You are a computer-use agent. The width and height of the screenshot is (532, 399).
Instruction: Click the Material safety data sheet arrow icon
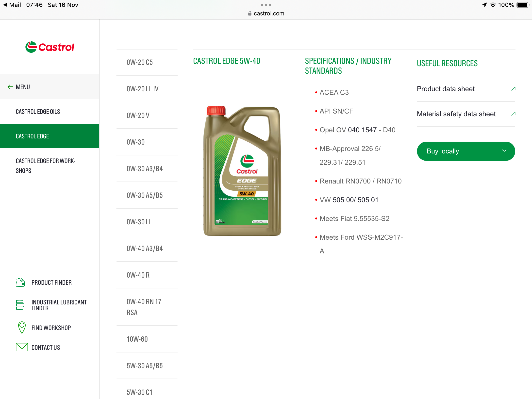(x=513, y=114)
